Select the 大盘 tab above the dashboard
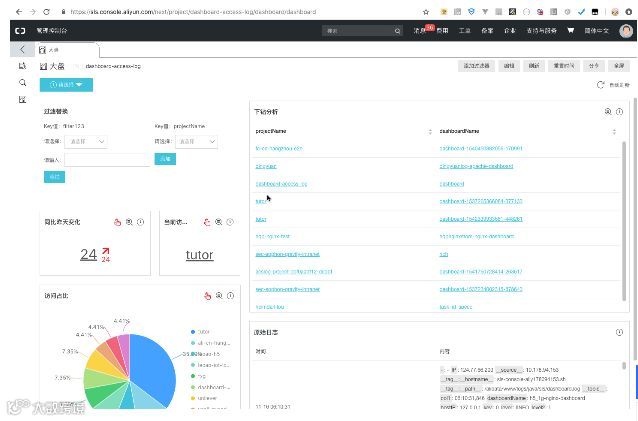The width and height of the screenshot is (638, 421). pos(67,50)
